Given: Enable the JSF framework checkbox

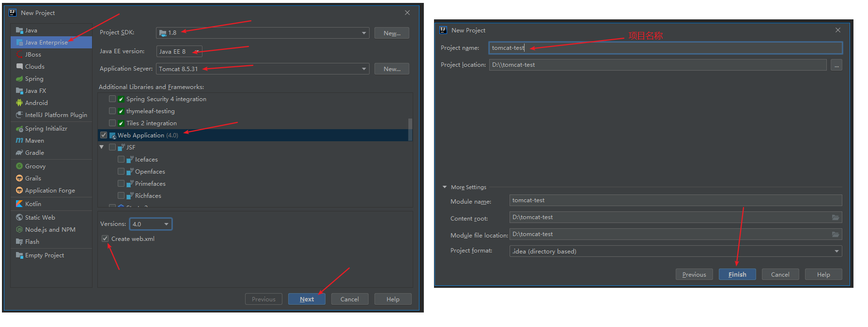Looking at the screenshot, I should pyautogui.click(x=112, y=147).
